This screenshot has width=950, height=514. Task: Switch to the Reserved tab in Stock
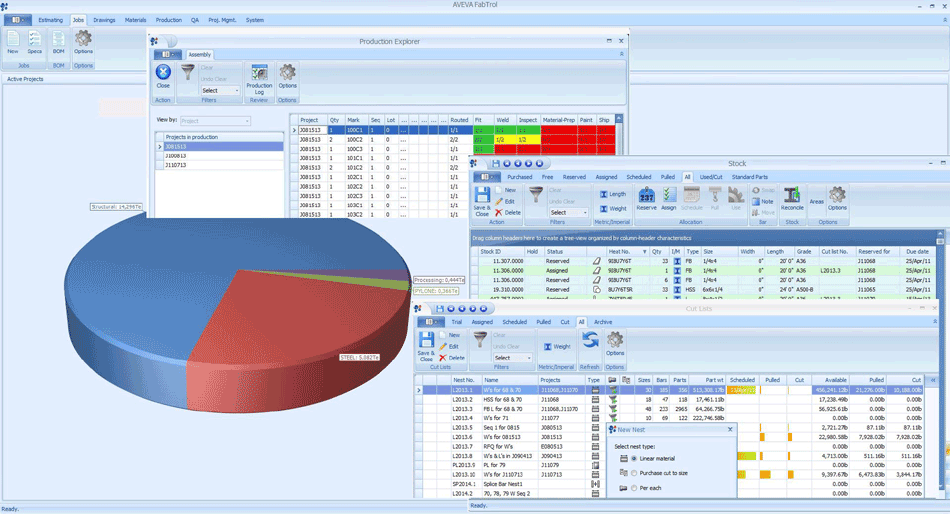coord(574,177)
